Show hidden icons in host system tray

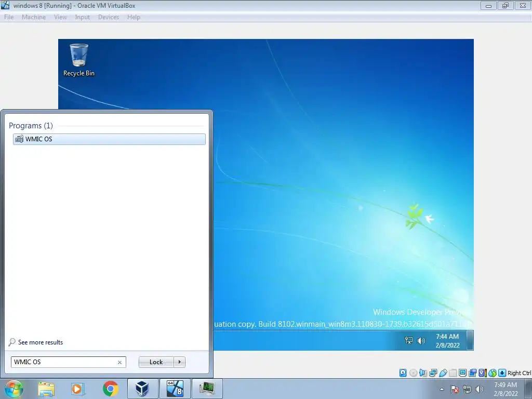(x=442, y=389)
